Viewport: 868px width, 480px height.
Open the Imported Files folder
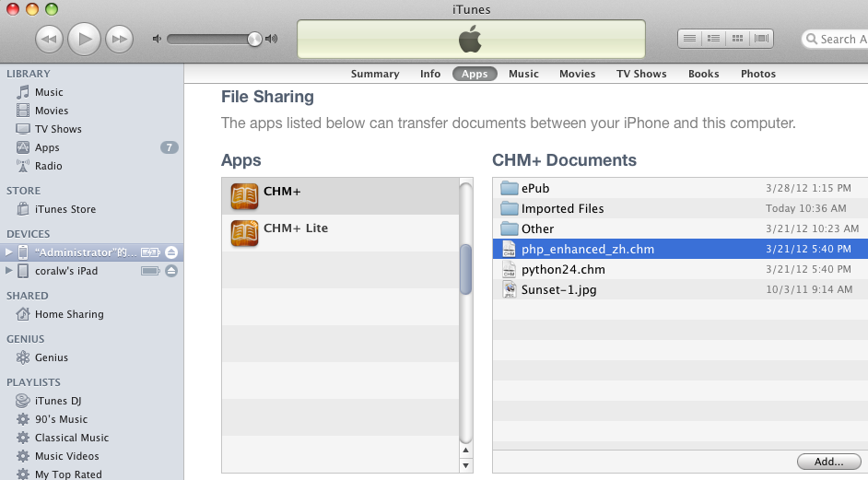(x=680, y=209)
